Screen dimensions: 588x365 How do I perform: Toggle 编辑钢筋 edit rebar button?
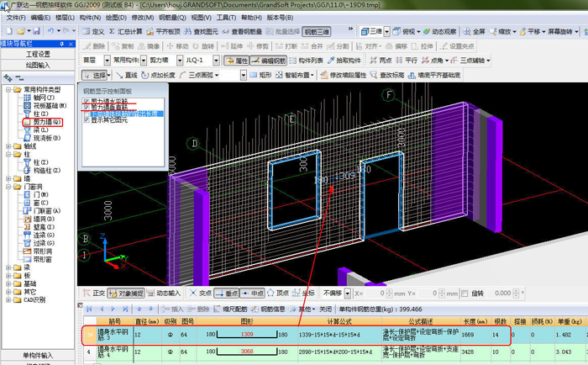pyautogui.click(x=269, y=61)
